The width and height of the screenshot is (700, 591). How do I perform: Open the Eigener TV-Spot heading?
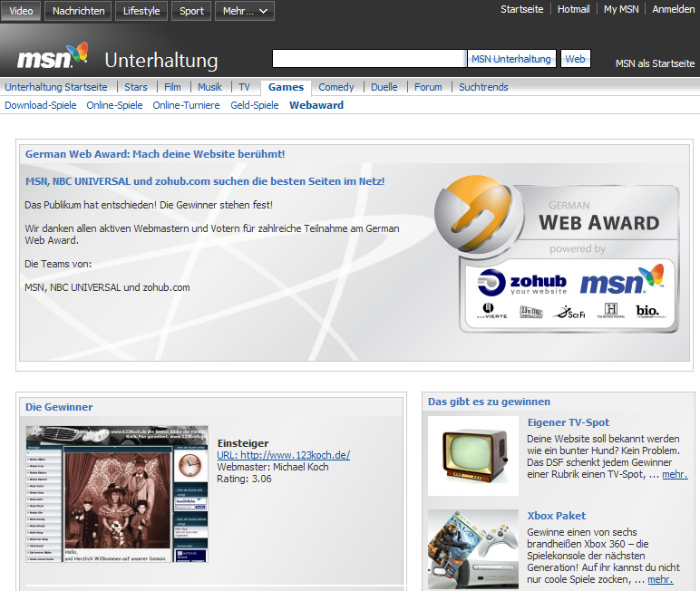point(569,422)
